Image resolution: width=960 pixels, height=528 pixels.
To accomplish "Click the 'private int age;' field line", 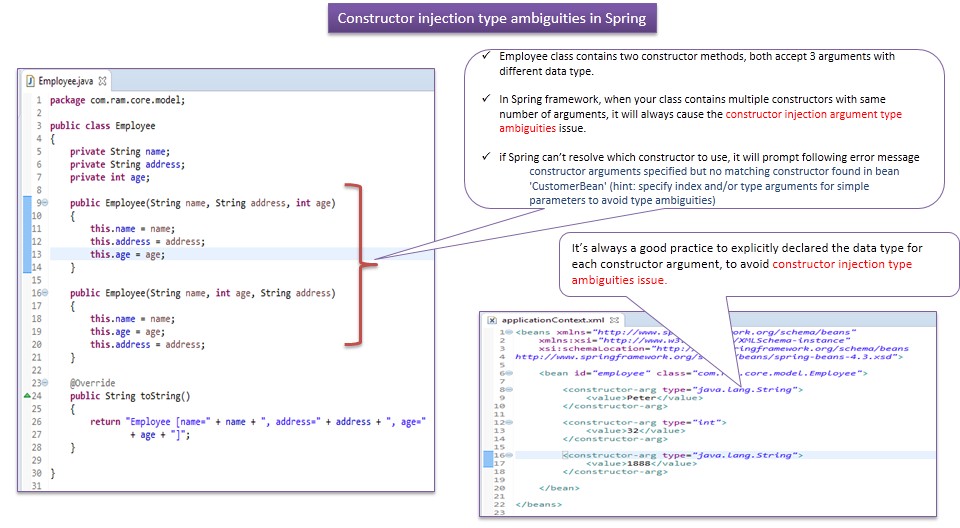I will click(x=110, y=177).
